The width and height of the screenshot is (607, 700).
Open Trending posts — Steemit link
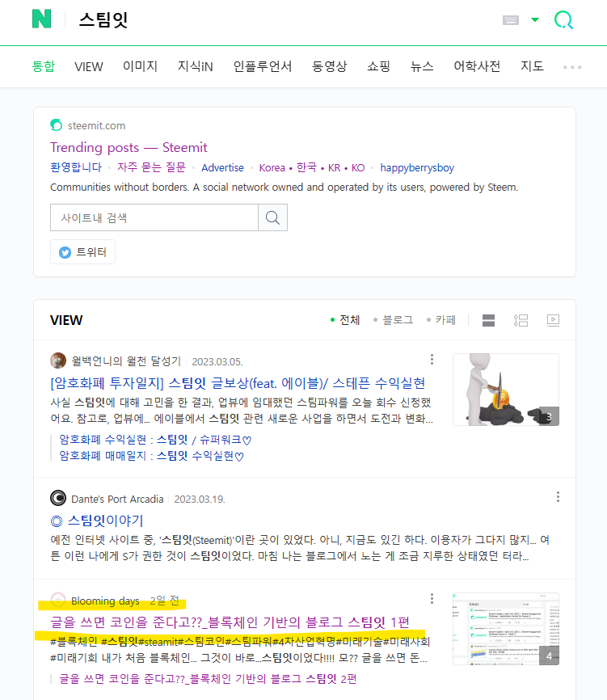(129, 147)
